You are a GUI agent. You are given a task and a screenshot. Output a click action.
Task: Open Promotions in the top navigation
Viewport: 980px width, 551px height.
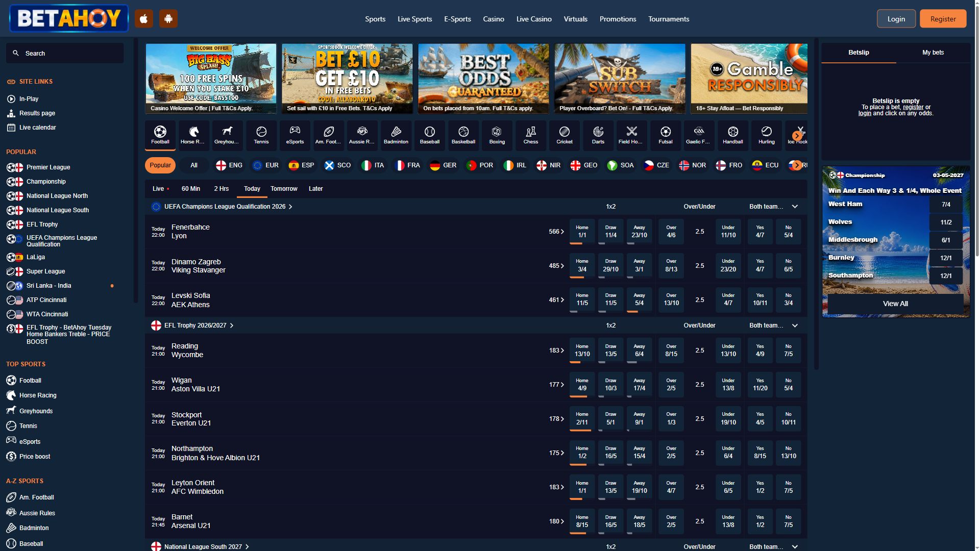coord(618,19)
